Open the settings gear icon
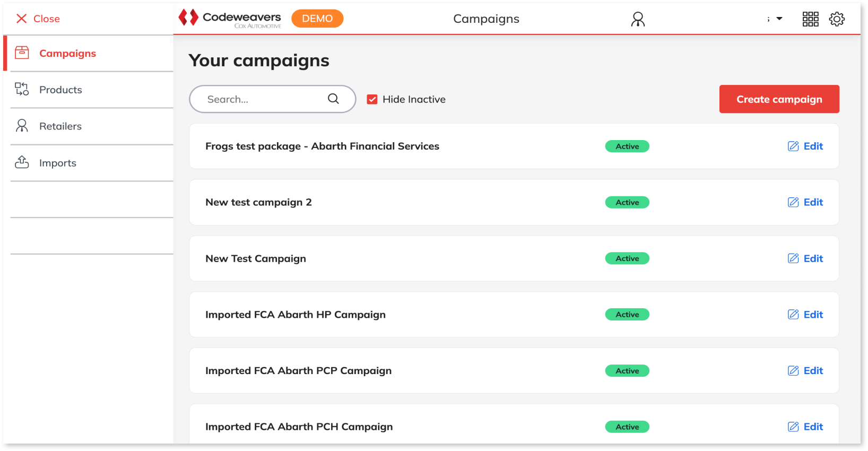This screenshot has width=868, height=451. (837, 19)
